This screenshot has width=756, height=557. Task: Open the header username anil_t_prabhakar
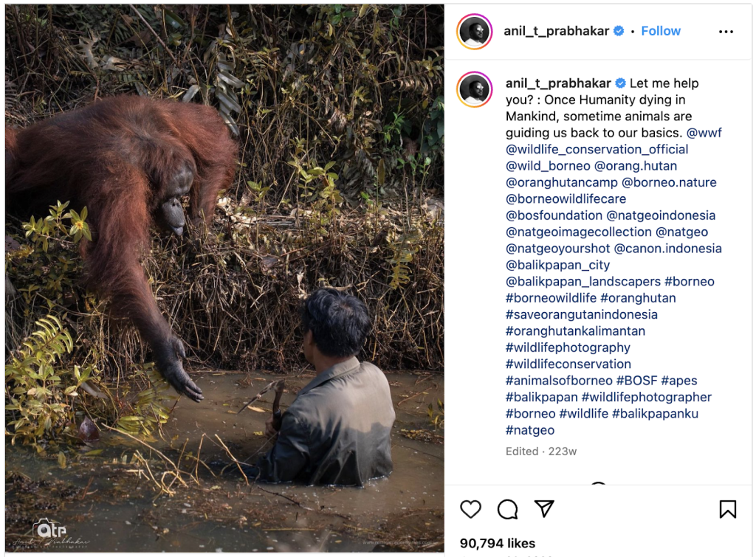[x=557, y=31]
